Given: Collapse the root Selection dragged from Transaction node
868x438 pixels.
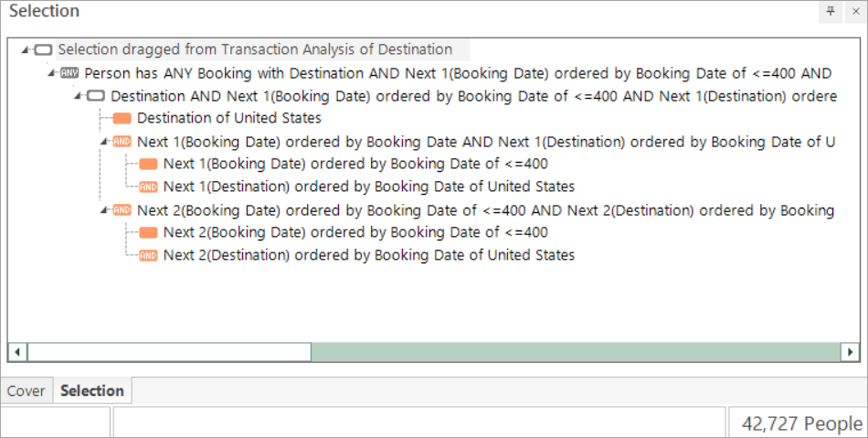Looking at the screenshot, I should (26, 50).
